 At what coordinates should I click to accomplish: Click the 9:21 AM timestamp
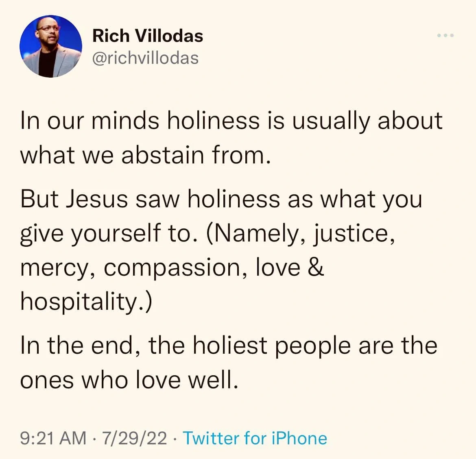[53, 438]
